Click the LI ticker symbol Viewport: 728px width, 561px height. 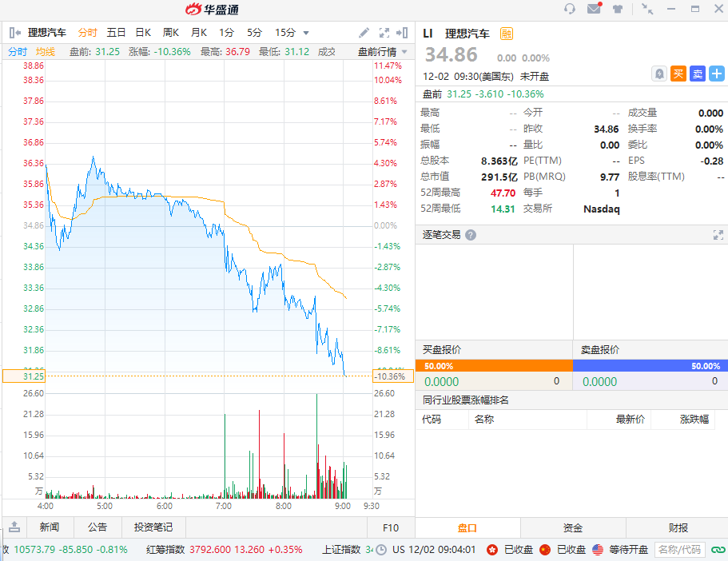[x=428, y=34]
